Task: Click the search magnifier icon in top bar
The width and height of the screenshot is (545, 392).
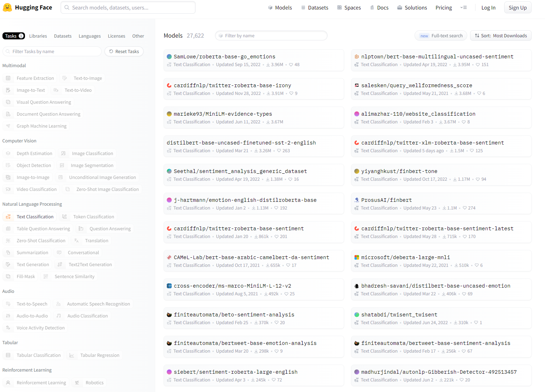Action: pyautogui.click(x=67, y=7)
